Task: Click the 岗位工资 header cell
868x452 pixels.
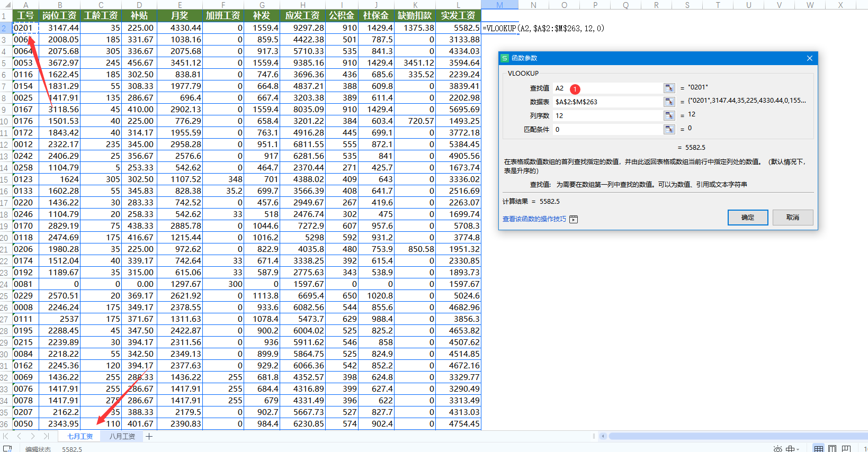Action: click(59, 16)
